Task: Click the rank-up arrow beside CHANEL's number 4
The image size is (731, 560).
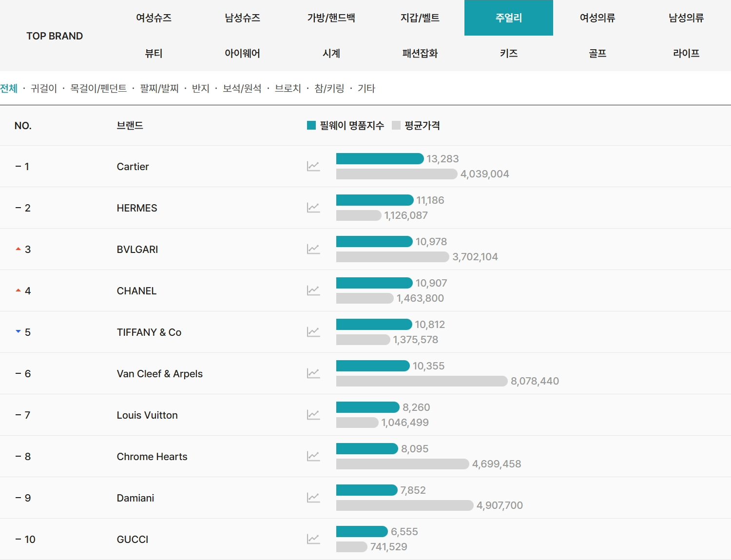Action: pos(18,290)
